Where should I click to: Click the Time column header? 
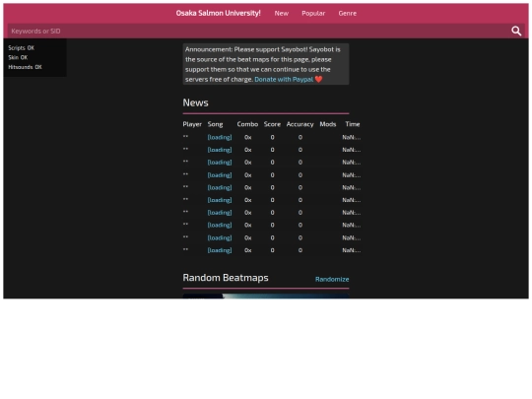pyautogui.click(x=352, y=124)
